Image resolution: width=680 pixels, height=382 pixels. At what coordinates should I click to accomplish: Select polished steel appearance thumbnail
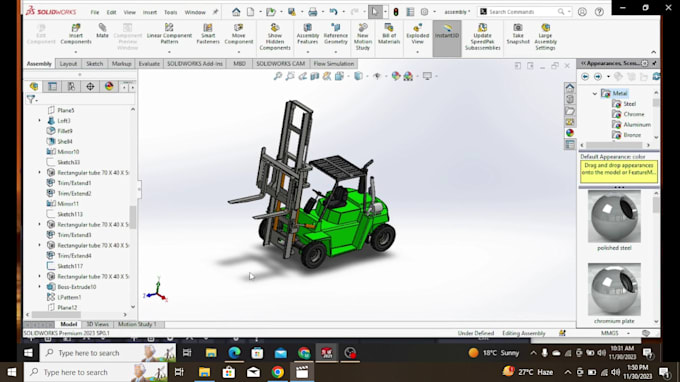(x=614, y=216)
